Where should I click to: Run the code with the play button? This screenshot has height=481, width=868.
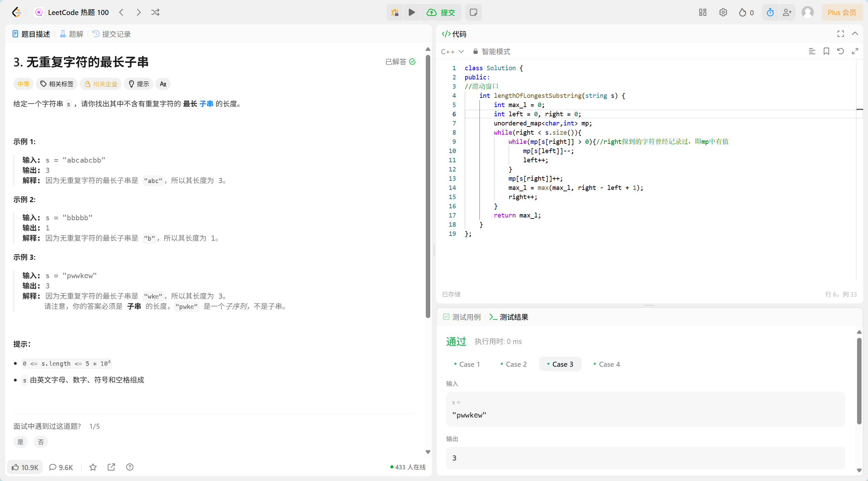(x=412, y=13)
